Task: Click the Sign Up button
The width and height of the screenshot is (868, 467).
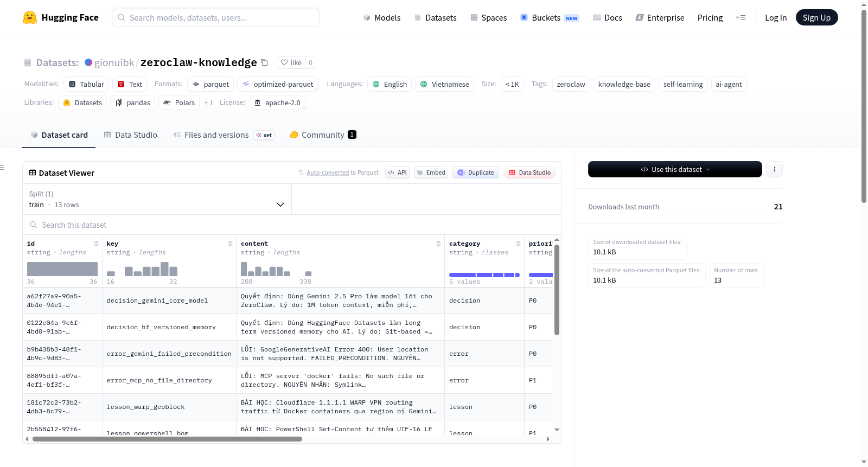Action: (x=816, y=17)
